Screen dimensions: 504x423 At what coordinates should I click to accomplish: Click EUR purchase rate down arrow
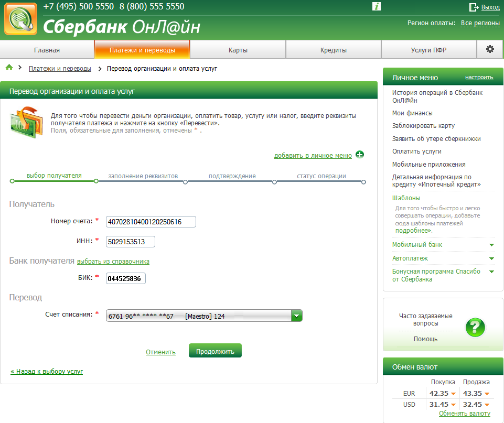(453, 394)
